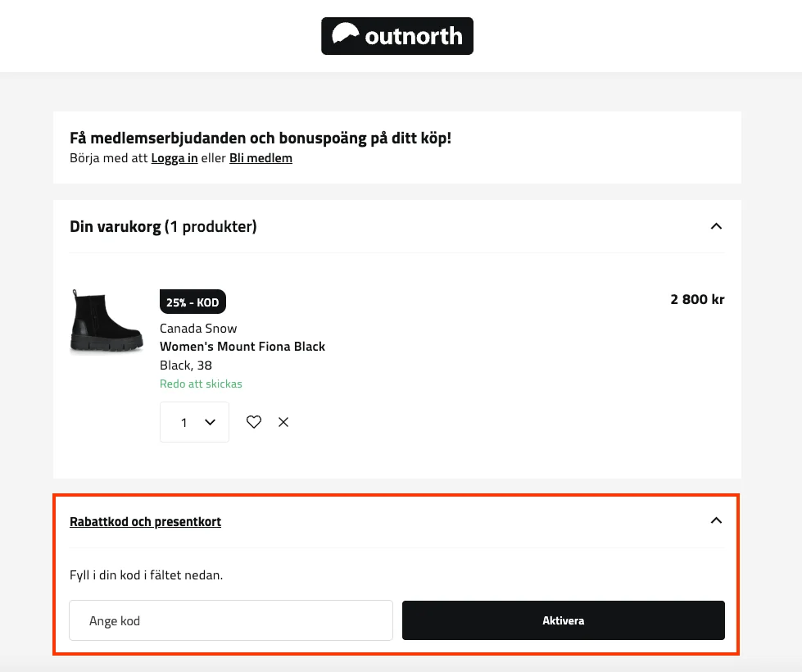Click the Logga in link

[x=174, y=158]
